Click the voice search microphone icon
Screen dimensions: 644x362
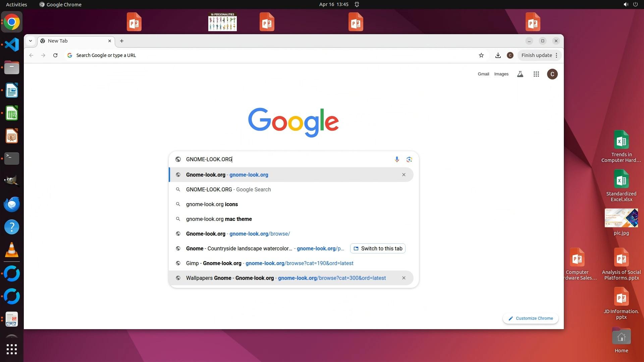tap(397, 159)
